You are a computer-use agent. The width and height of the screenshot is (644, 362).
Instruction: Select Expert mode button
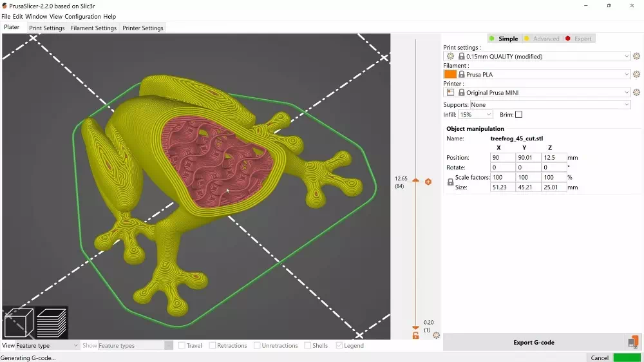(x=578, y=39)
